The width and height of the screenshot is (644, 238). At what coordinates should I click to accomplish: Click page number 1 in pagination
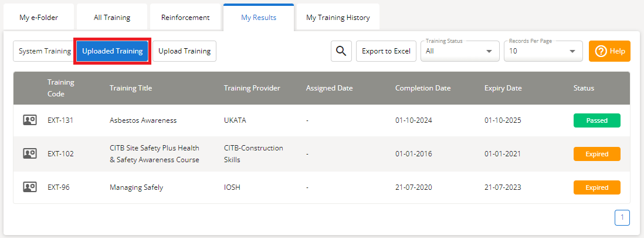click(622, 218)
